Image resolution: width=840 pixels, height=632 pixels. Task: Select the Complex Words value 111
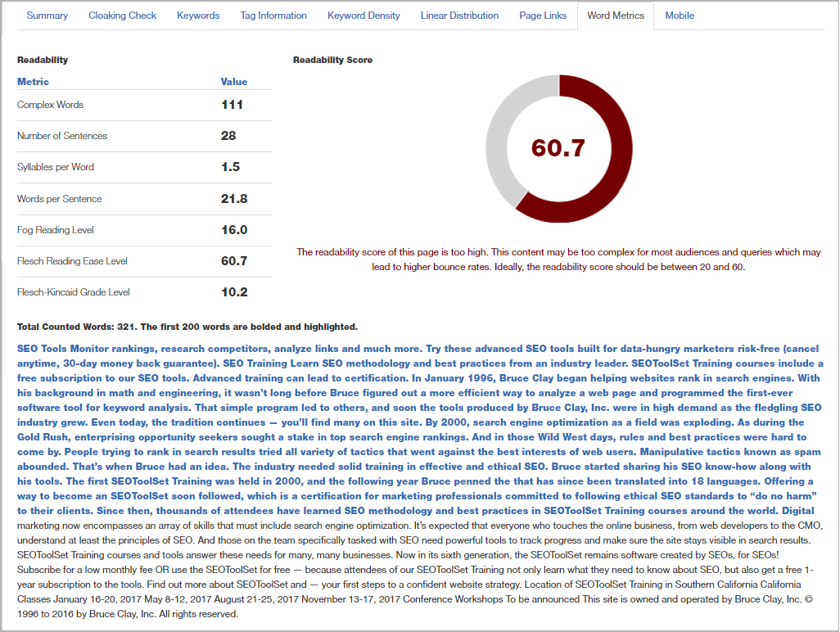pyautogui.click(x=232, y=105)
